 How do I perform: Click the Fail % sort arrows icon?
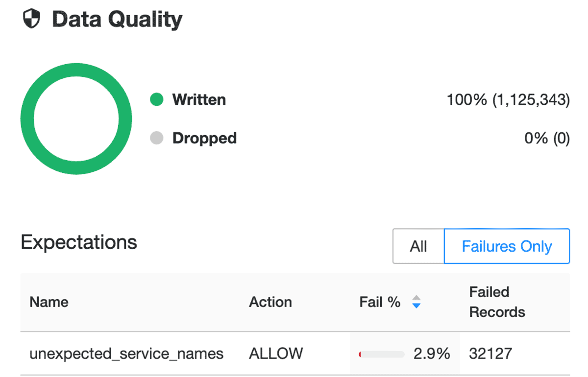coord(416,302)
